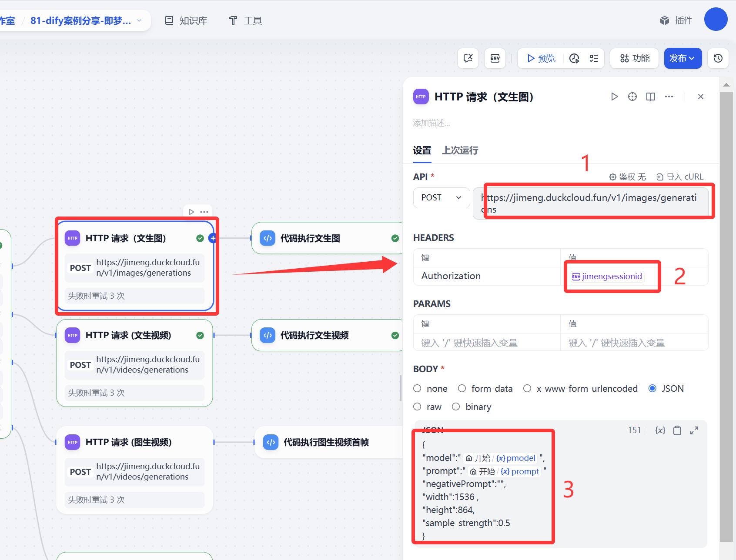Open version history icon right of Publish

coord(718,58)
